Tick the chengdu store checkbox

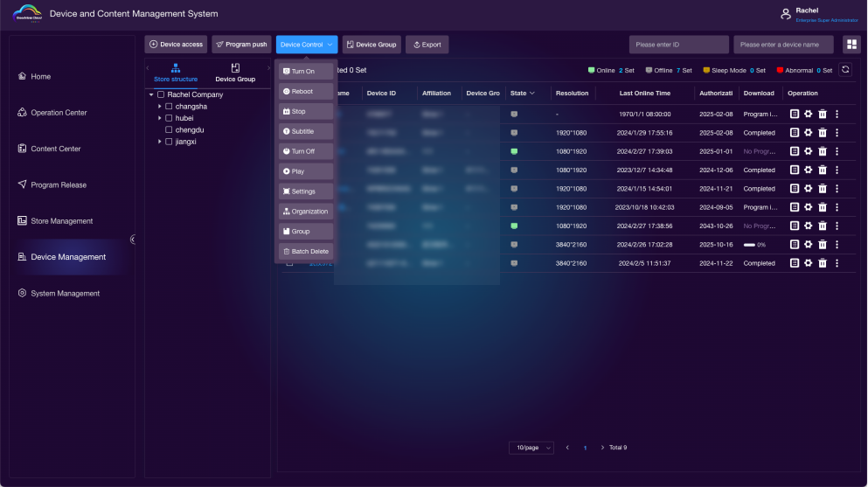169,129
